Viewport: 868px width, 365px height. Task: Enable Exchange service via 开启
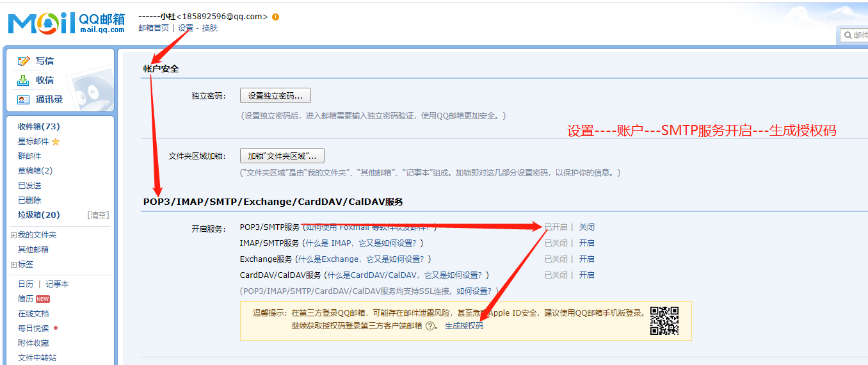586,259
